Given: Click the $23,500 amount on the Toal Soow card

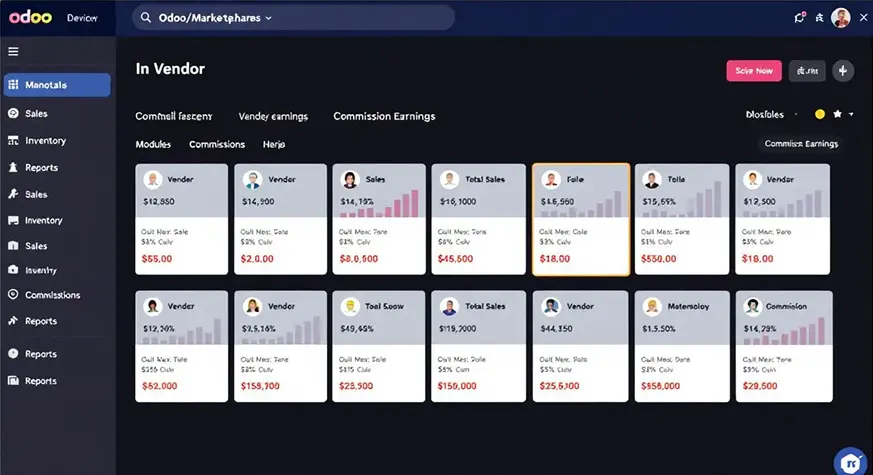Looking at the screenshot, I should (x=356, y=386).
